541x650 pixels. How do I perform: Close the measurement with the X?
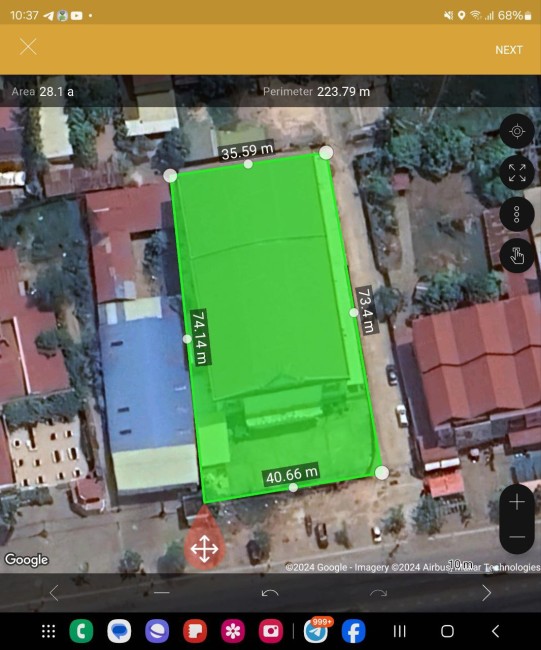pyautogui.click(x=28, y=47)
